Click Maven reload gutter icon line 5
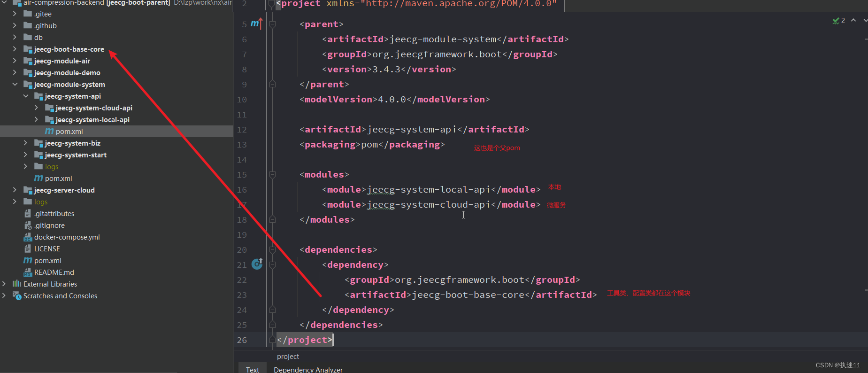 [256, 23]
